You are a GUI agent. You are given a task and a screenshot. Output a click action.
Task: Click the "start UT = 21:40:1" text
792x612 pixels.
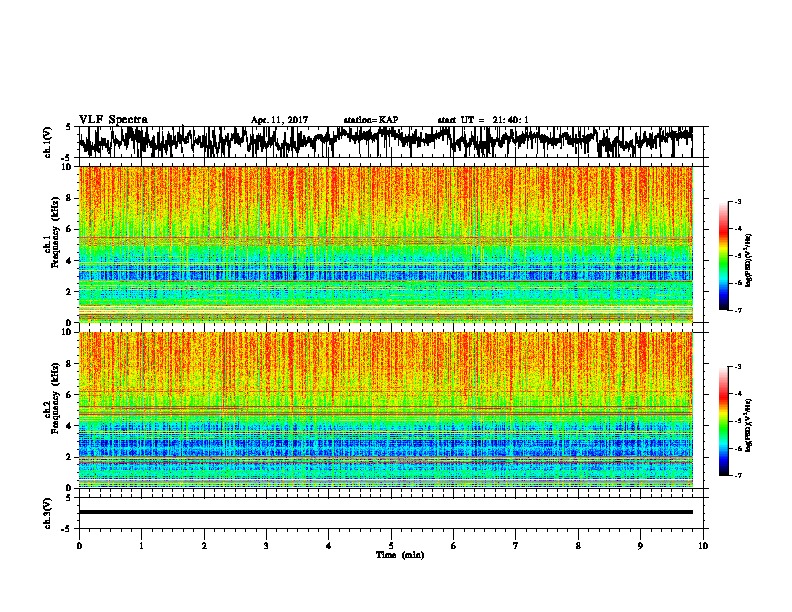pos(483,120)
